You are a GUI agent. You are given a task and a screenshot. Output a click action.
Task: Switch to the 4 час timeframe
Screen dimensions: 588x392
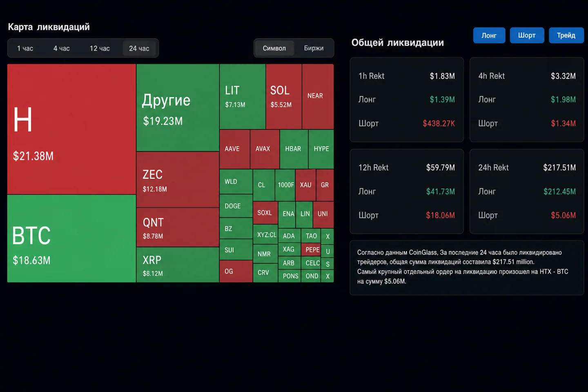(62, 48)
